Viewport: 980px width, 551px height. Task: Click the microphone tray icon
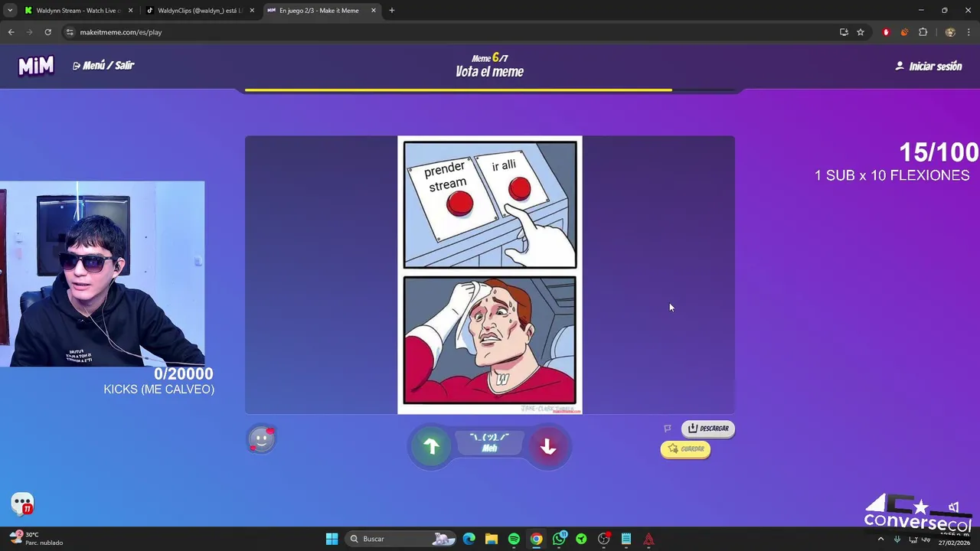[897, 539]
